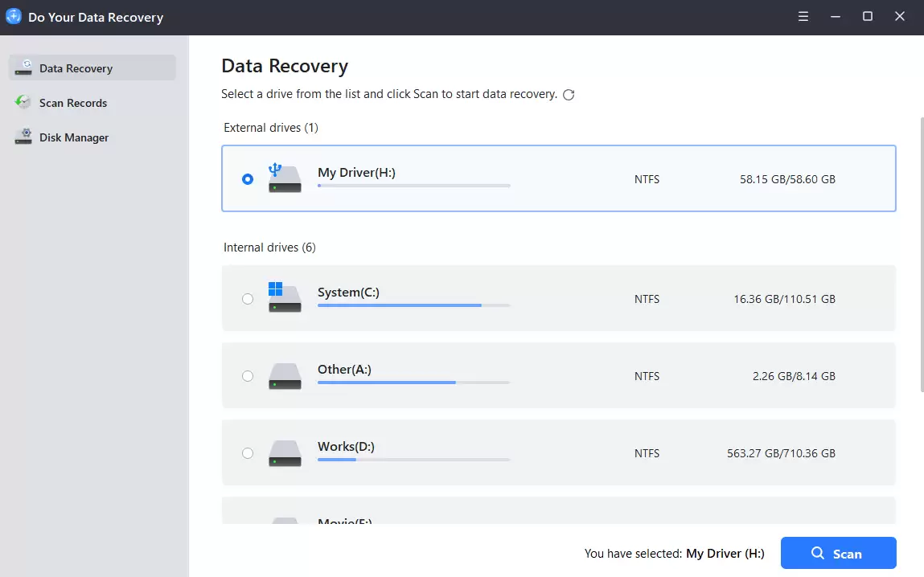
Task: Click the My Driver(H:) USB drive icon
Action: coord(285,178)
